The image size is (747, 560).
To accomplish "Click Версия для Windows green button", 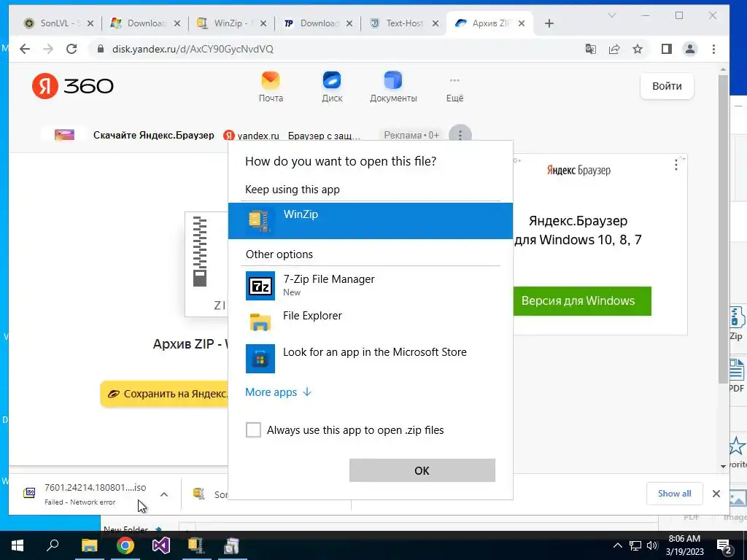I will click(581, 301).
